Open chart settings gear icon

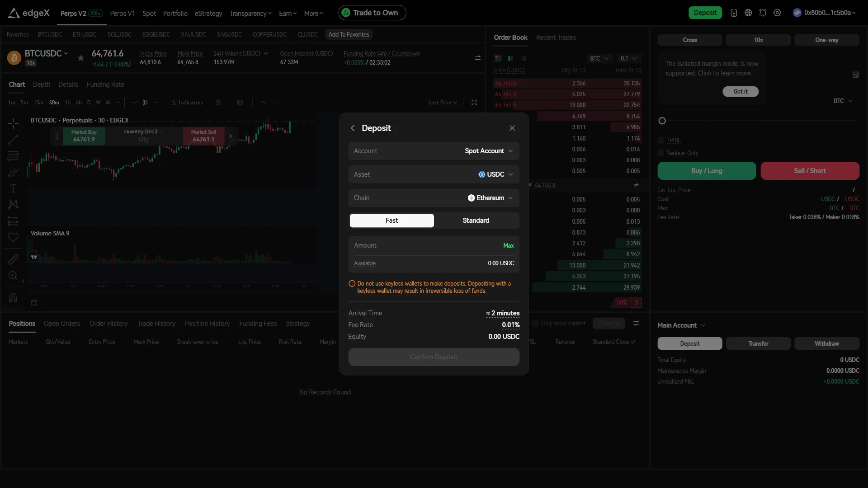point(218,103)
